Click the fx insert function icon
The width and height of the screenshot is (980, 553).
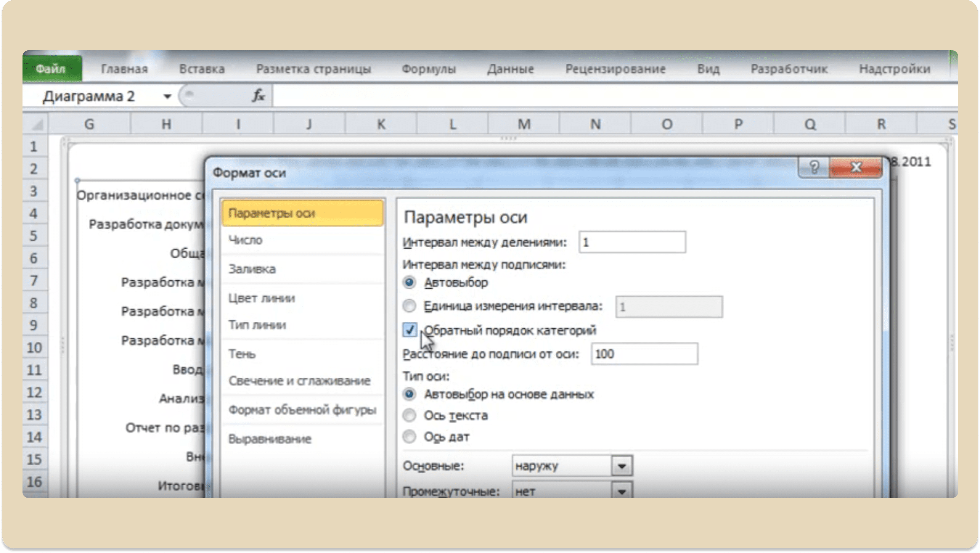pos(258,96)
